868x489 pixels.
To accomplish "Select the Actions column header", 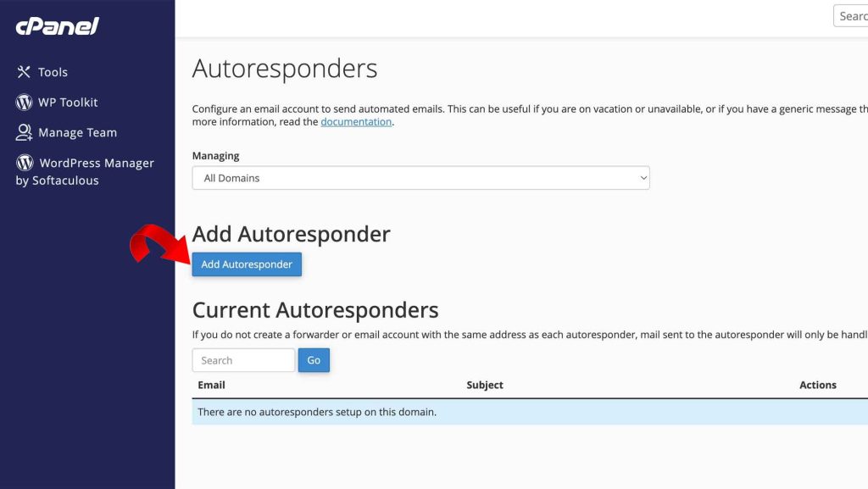I will [817, 384].
